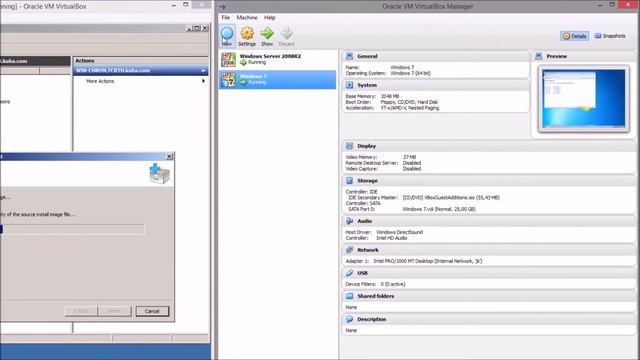Viewport: 640px width, 360px height.
Task: Click the Audio section title
Action: 364,221
